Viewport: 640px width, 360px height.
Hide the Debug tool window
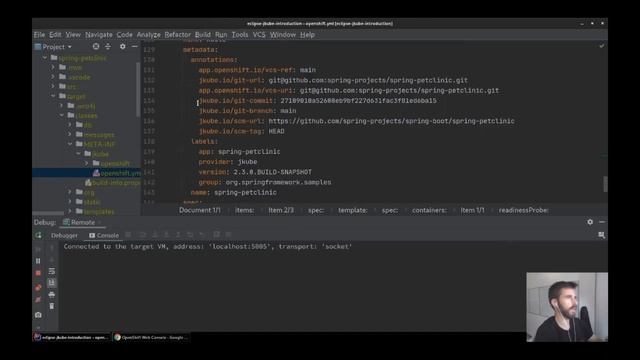602,222
